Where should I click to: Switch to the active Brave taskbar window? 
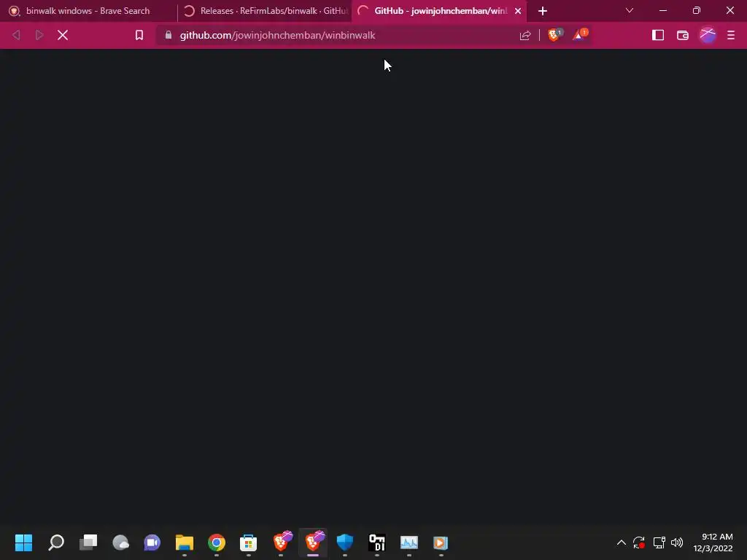pos(313,542)
